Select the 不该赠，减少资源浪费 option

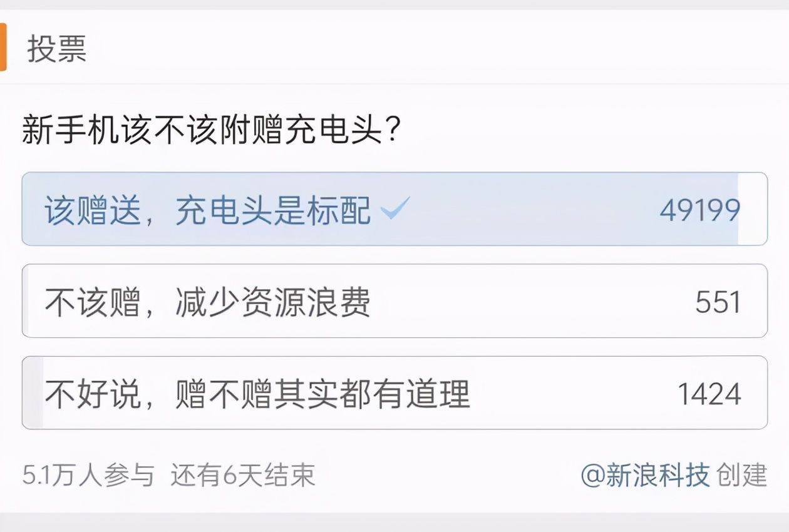coord(250,301)
